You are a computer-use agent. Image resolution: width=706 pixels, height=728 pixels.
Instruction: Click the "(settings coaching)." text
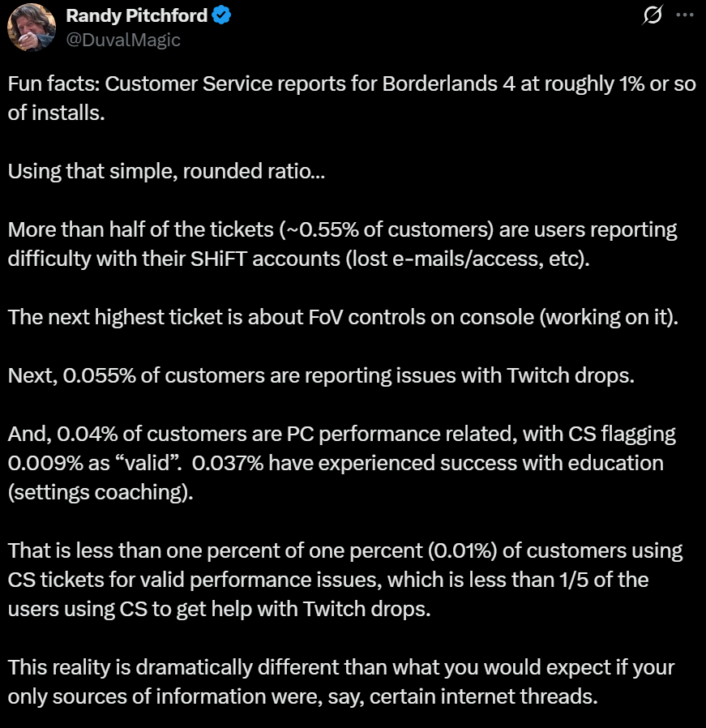pos(101,493)
